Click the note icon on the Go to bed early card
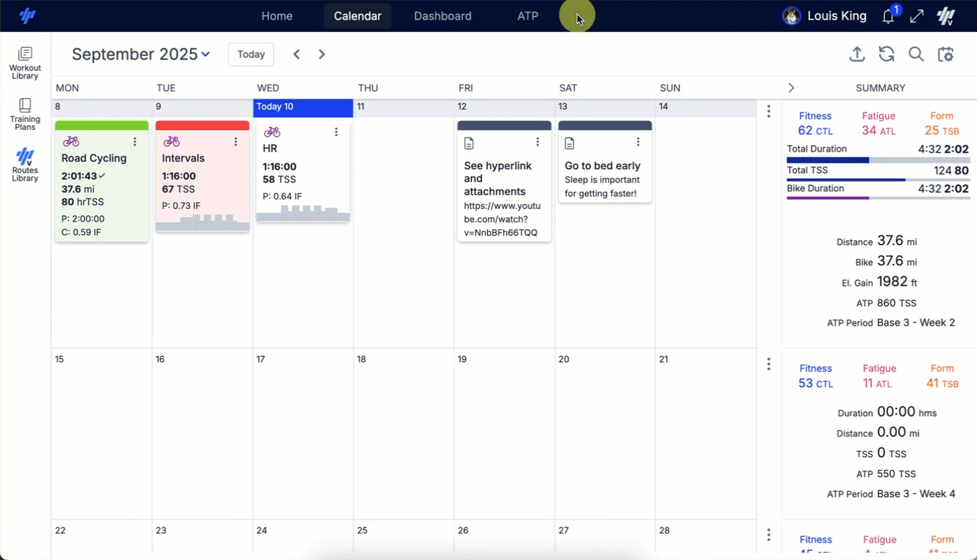977x560 pixels. [570, 143]
